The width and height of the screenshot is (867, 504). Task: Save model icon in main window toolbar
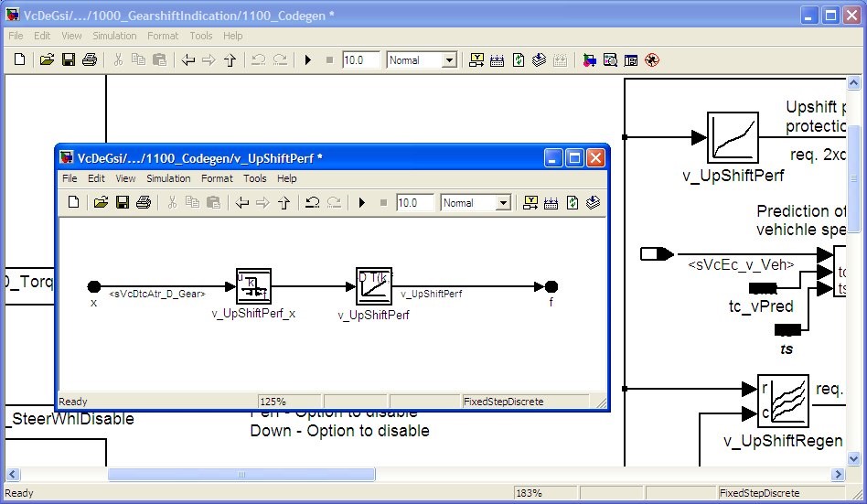[68, 60]
